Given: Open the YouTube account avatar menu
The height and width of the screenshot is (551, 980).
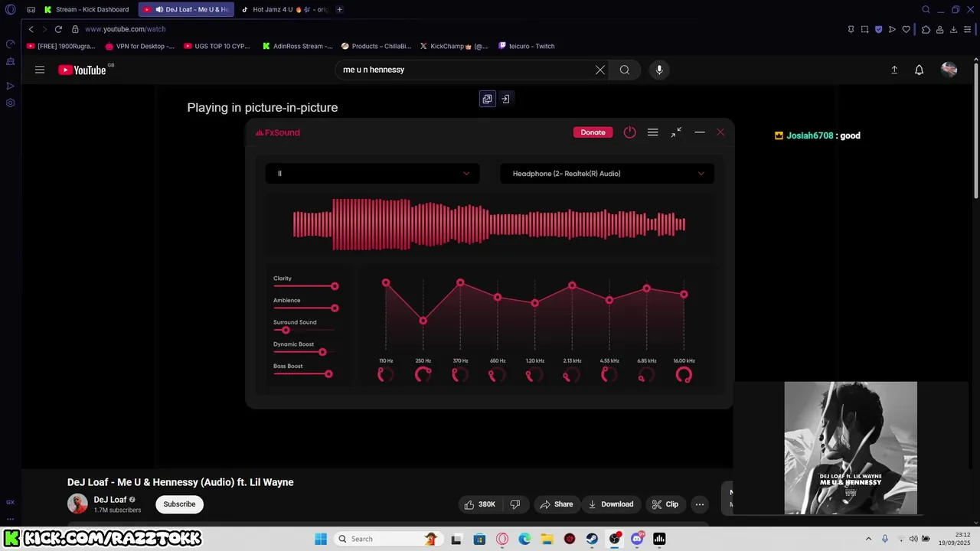Looking at the screenshot, I should (949, 70).
